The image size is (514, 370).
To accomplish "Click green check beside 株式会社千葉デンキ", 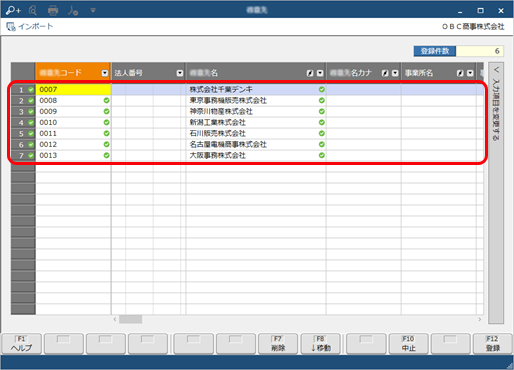I will (322, 89).
